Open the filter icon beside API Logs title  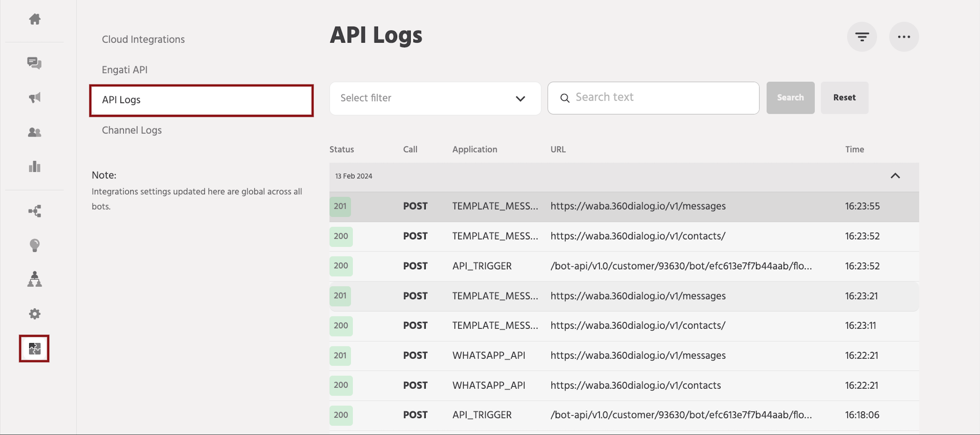(x=862, y=36)
